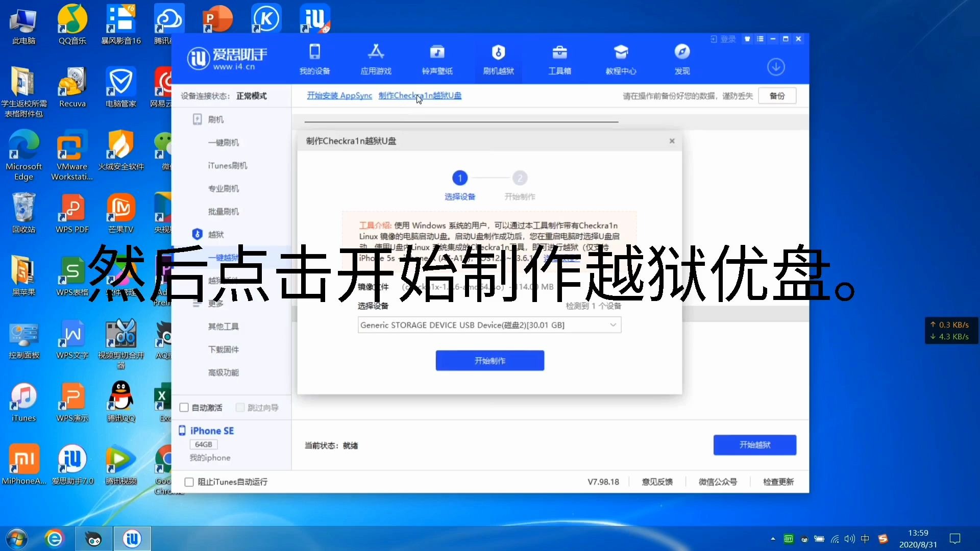Open 芒果TV desktop icon
This screenshot has width=980, height=551.
pyautogui.click(x=121, y=213)
